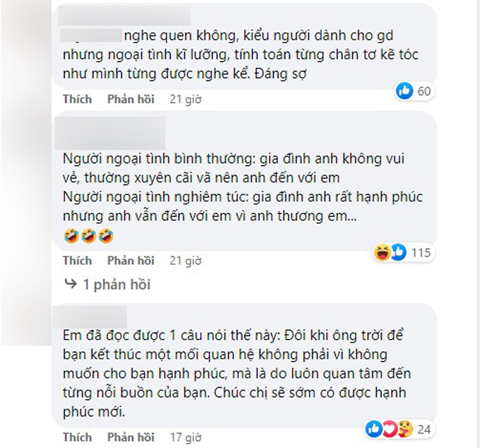Click the blue like icon beside 115
Viewport: 480px width, 448px height.
tap(397, 252)
